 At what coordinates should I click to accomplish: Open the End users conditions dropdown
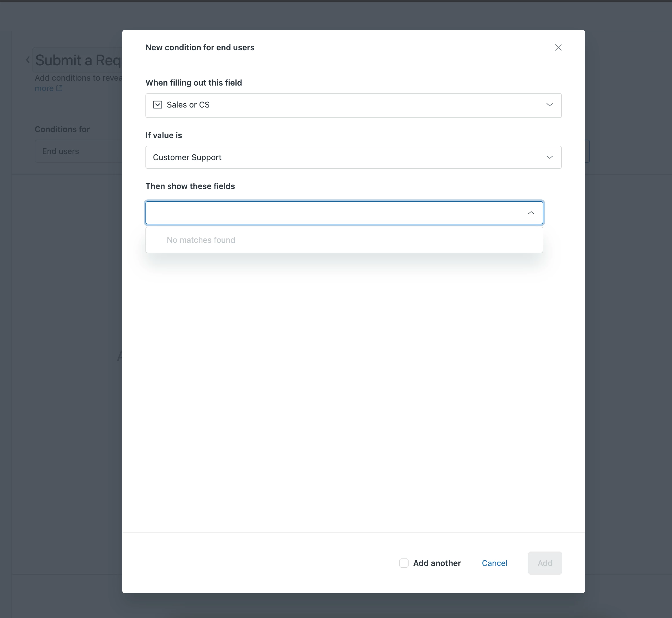click(79, 151)
